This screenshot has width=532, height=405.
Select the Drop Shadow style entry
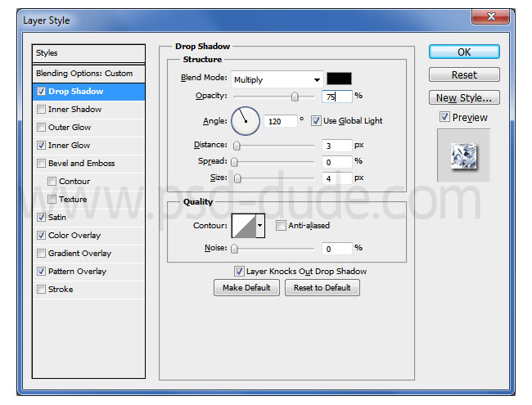(88, 92)
